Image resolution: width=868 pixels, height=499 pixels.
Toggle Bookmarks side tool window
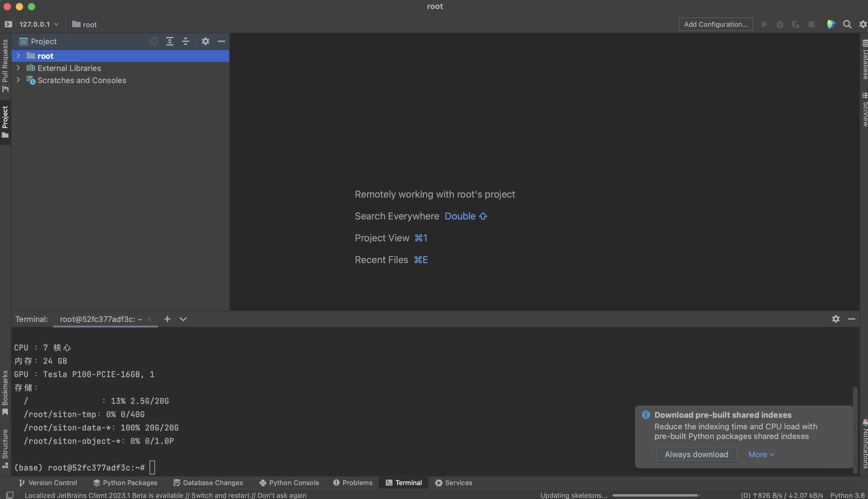point(5,392)
